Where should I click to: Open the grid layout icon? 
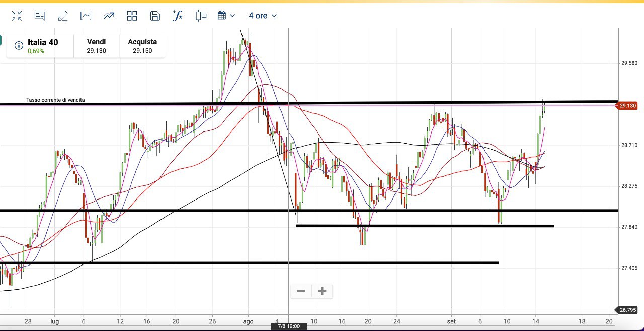coord(132,16)
